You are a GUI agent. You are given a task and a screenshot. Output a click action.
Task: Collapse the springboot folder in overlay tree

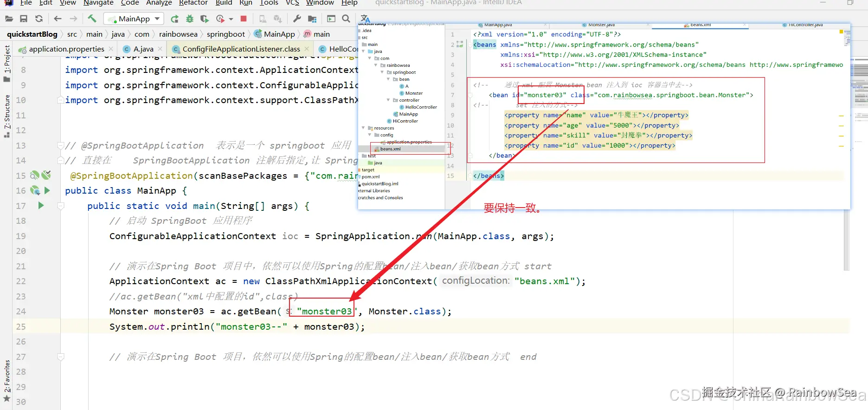382,72
